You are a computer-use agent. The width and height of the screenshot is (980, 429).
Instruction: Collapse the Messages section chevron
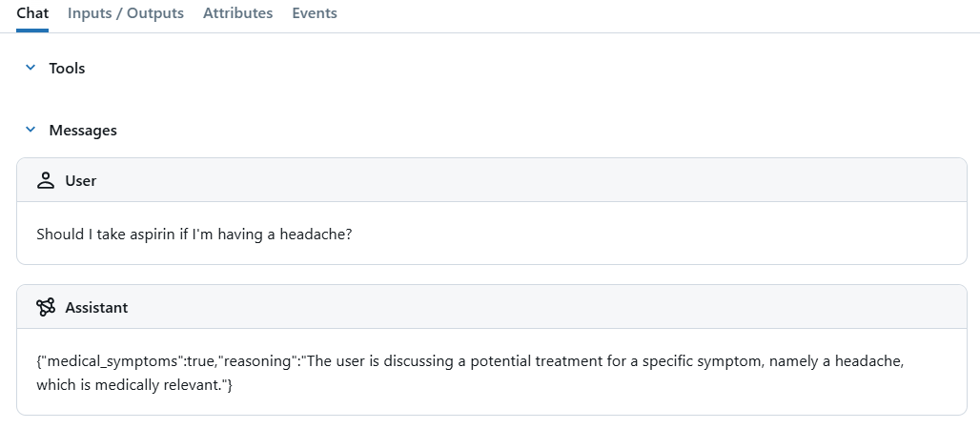pyautogui.click(x=31, y=130)
